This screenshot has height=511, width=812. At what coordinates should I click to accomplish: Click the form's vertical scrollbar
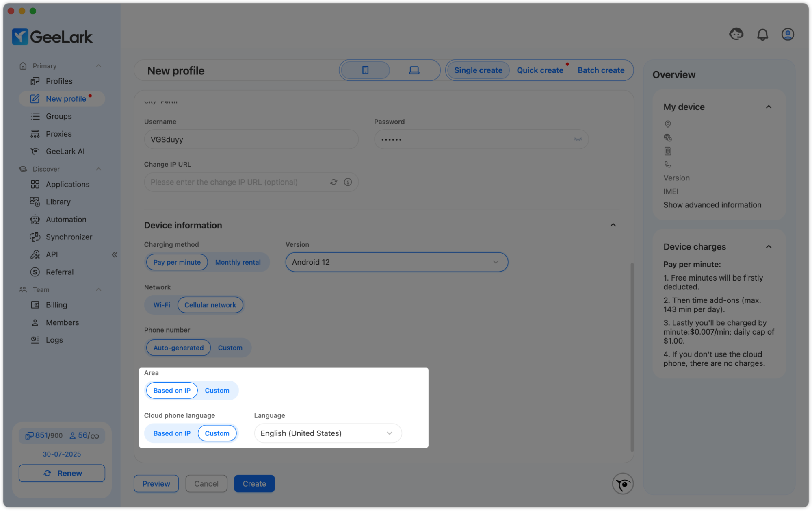632,357
